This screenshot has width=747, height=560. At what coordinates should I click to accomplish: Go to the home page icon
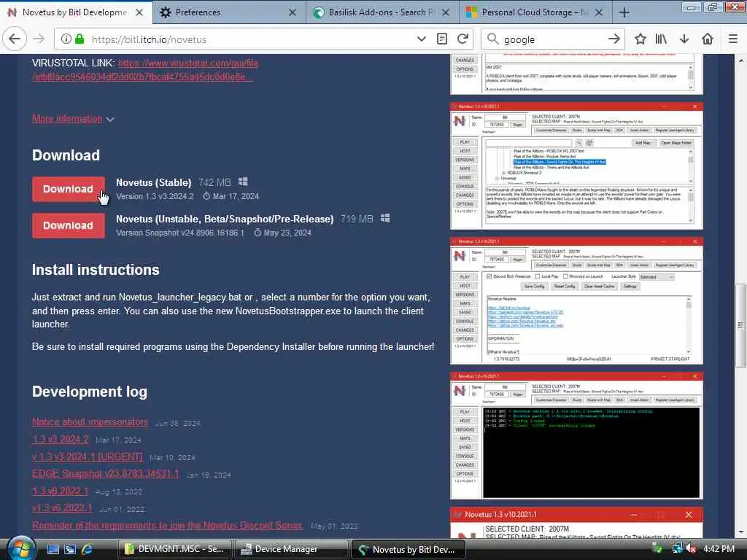pos(708,39)
